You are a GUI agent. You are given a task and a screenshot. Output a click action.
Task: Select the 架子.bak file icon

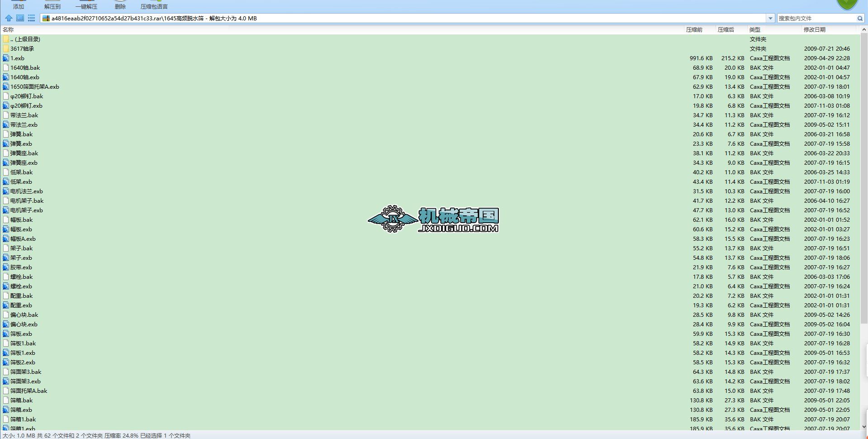point(6,248)
